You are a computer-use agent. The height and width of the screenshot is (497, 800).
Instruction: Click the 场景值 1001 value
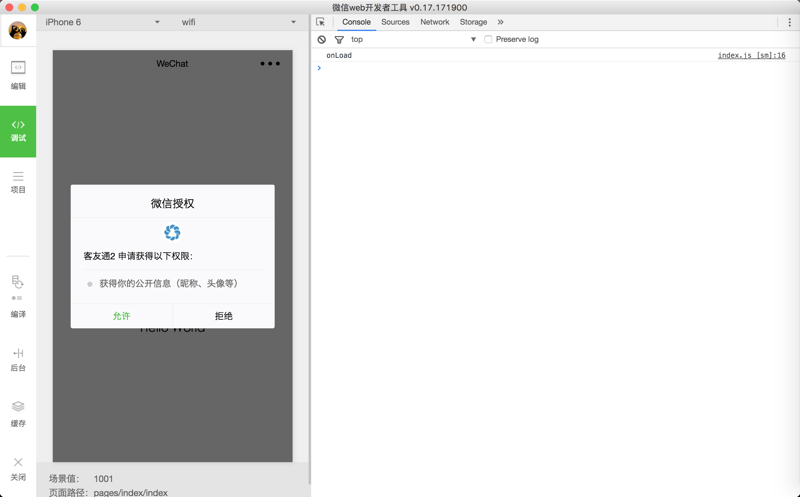tap(103, 479)
